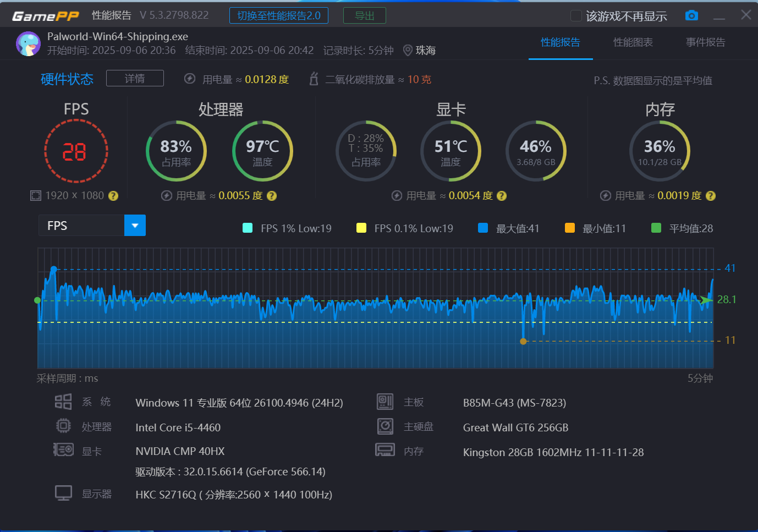Click the 用电量 ≈ 0.0128 度 value
758x532 pixels.
245,79
